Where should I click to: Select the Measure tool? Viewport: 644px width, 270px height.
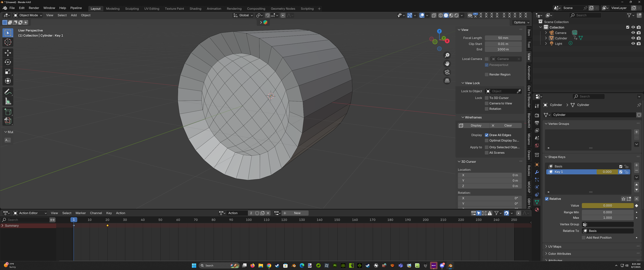tap(8, 101)
